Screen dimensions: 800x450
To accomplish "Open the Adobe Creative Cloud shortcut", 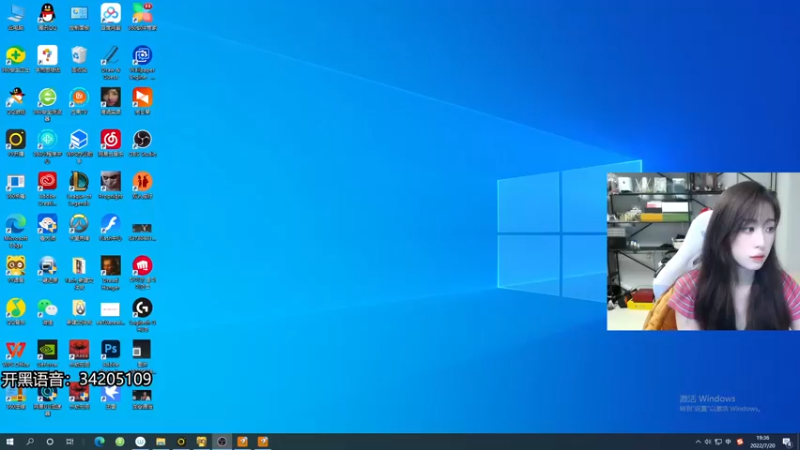I will click(x=47, y=188).
